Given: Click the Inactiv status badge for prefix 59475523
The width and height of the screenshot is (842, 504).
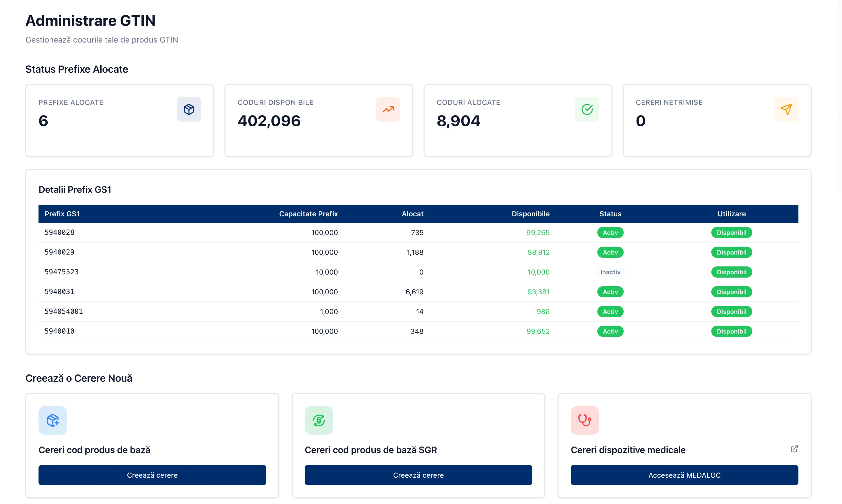Looking at the screenshot, I should [x=610, y=272].
